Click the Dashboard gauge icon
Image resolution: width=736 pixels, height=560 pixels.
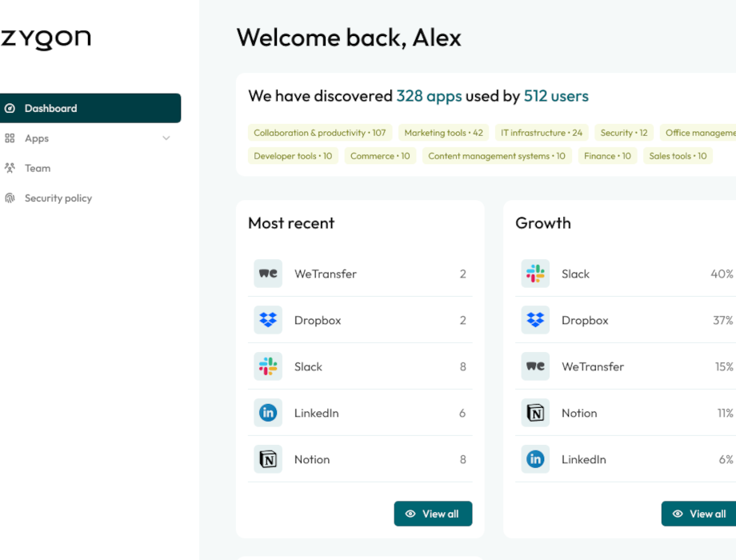[10, 109]
